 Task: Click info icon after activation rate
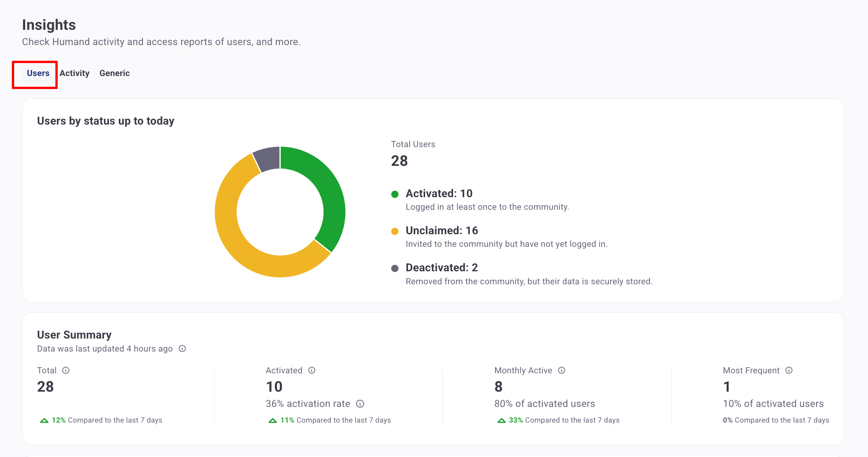[x=360, y=404]
